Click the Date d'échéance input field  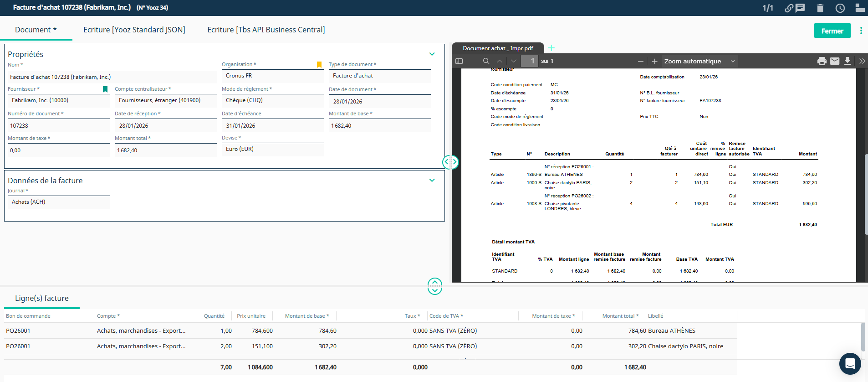pyautogui.click(x=272, y=126)
